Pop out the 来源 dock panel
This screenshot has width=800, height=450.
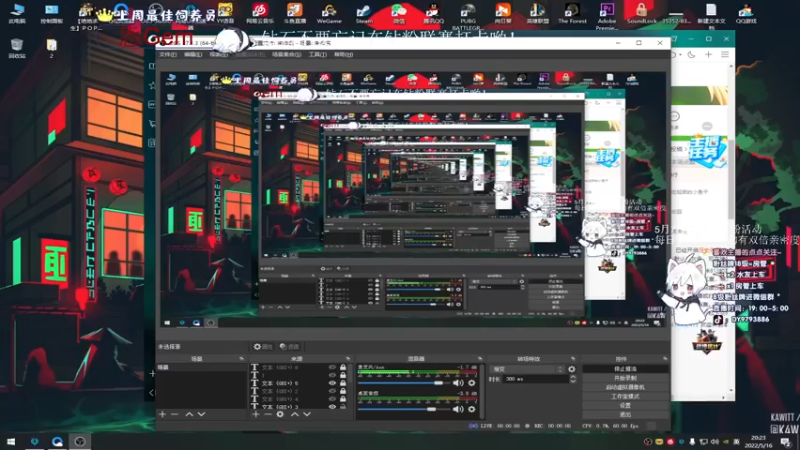click(348, 359)
